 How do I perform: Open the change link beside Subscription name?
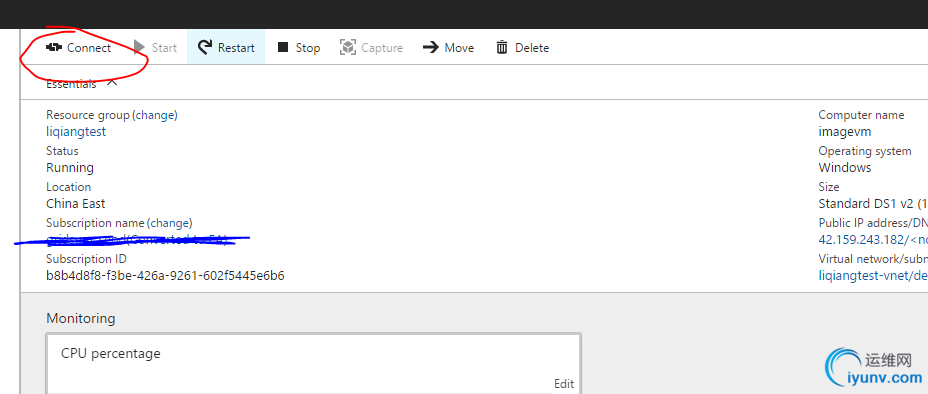click(x=170, y=223)
